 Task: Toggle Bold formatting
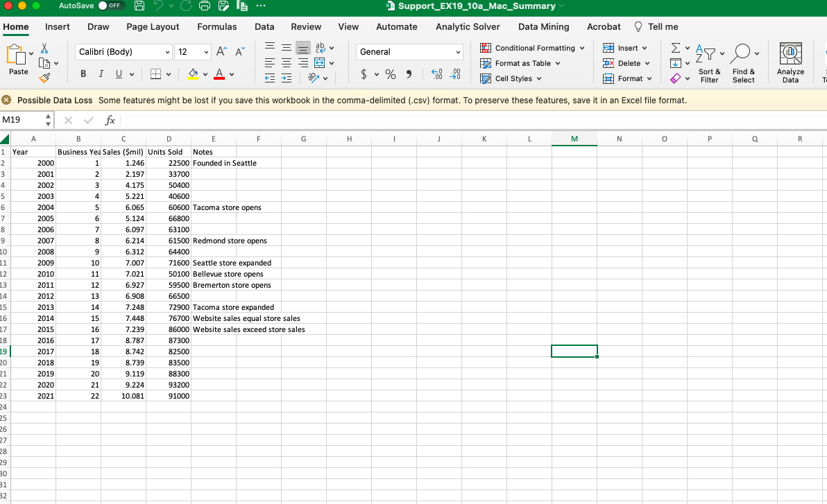tap(83, 74)
